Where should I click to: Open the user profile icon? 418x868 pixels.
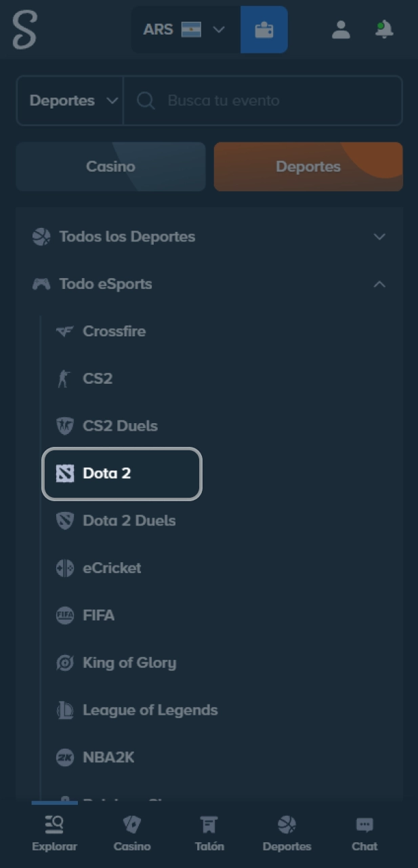tap(341, 30)
